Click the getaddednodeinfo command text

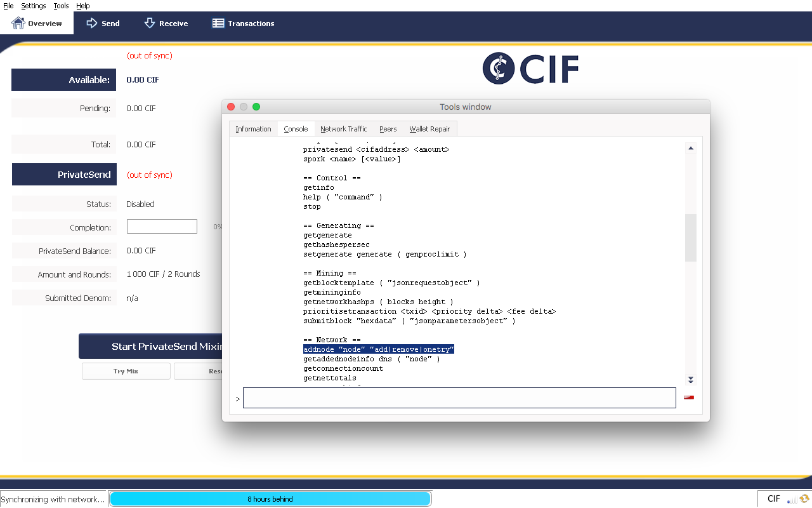coord(372,359)
